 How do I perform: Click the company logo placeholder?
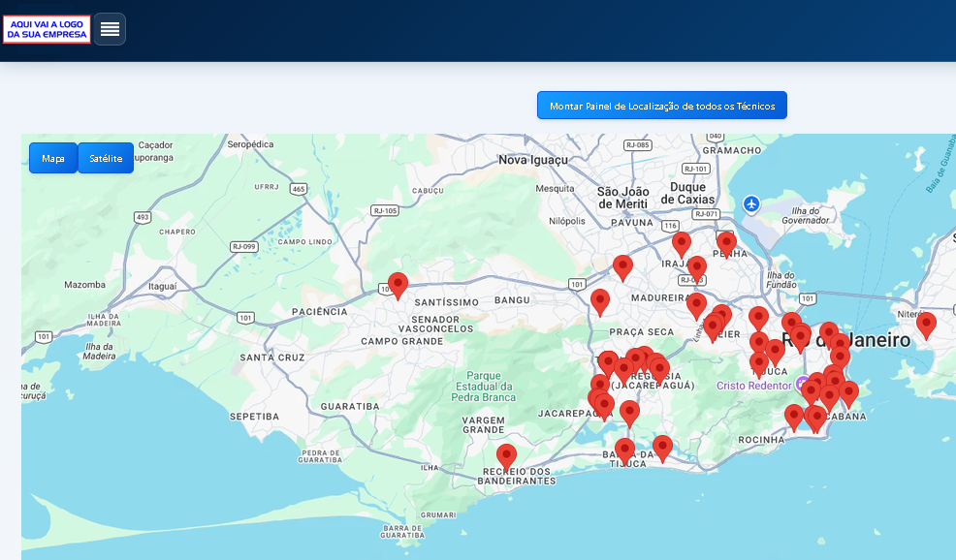(x=47, y=29)
